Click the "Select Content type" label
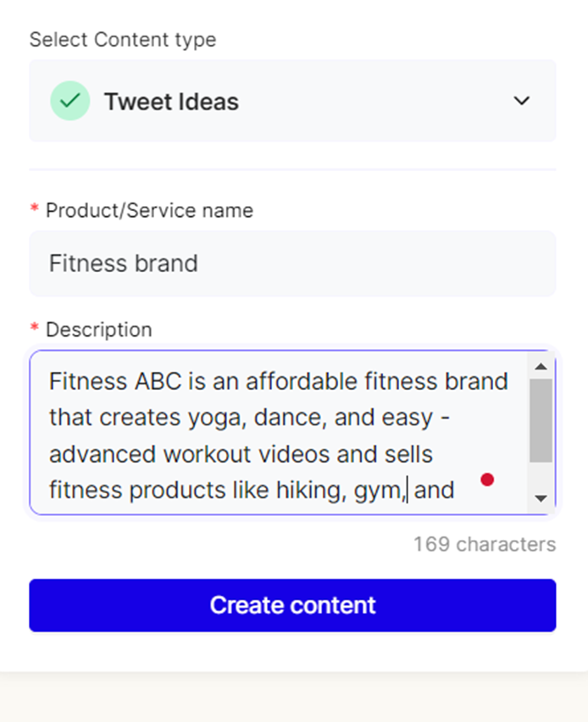Viewport: 588px width, 722px height. pos(123,40)
